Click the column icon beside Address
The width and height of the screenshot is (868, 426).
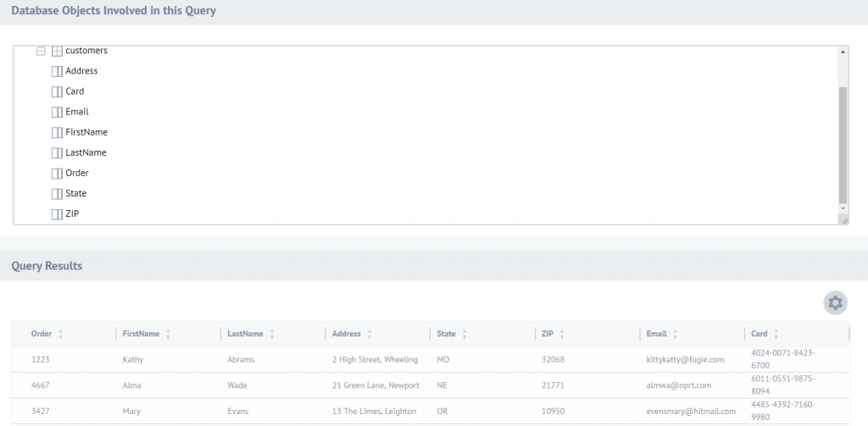(x=57, y=71)
